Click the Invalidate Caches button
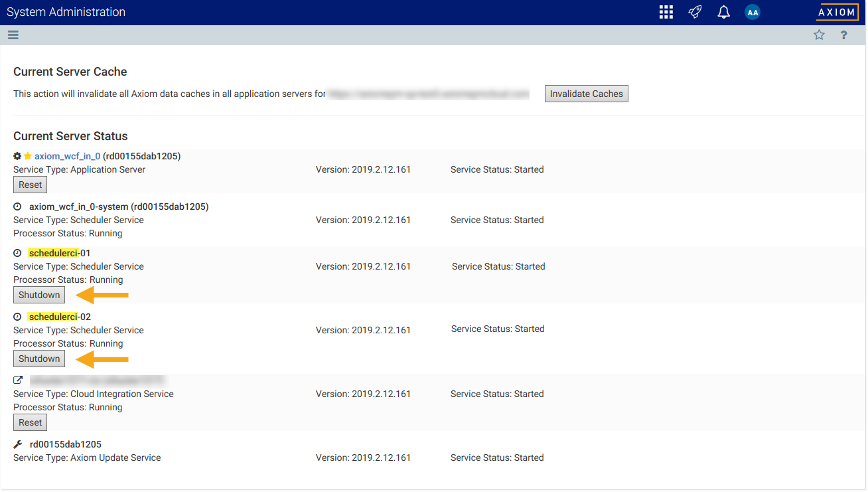 pos(586,94)
